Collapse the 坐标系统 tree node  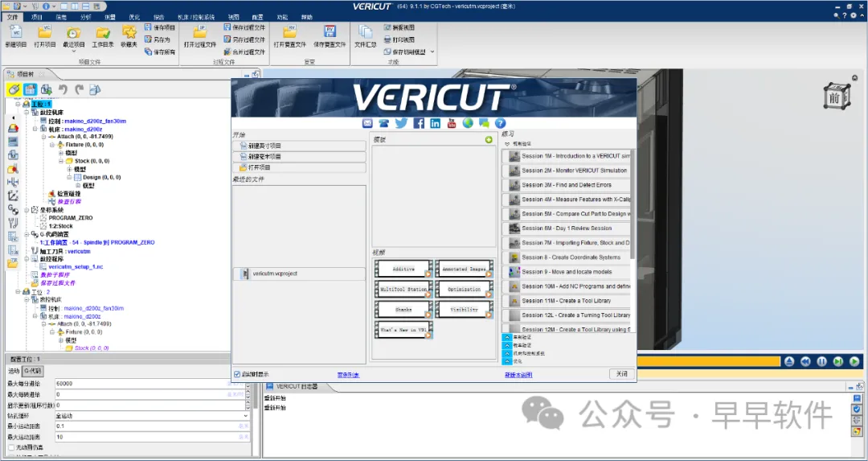coord(26,210)
